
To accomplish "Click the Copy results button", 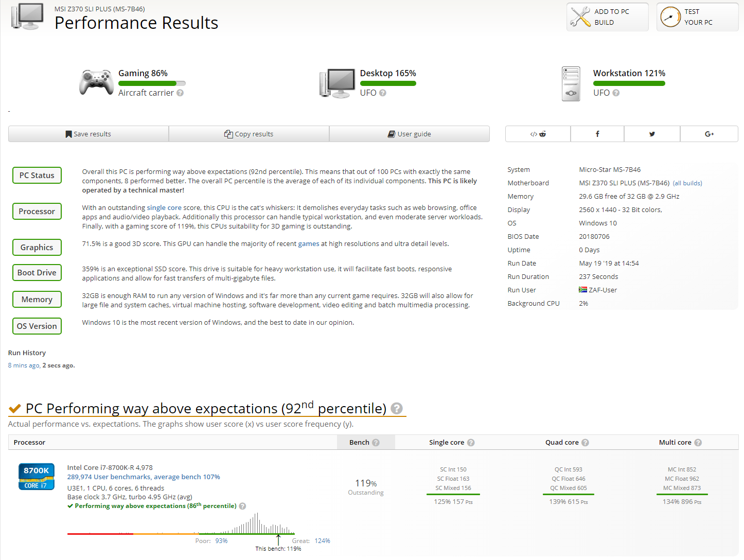I will coord(249,134).
